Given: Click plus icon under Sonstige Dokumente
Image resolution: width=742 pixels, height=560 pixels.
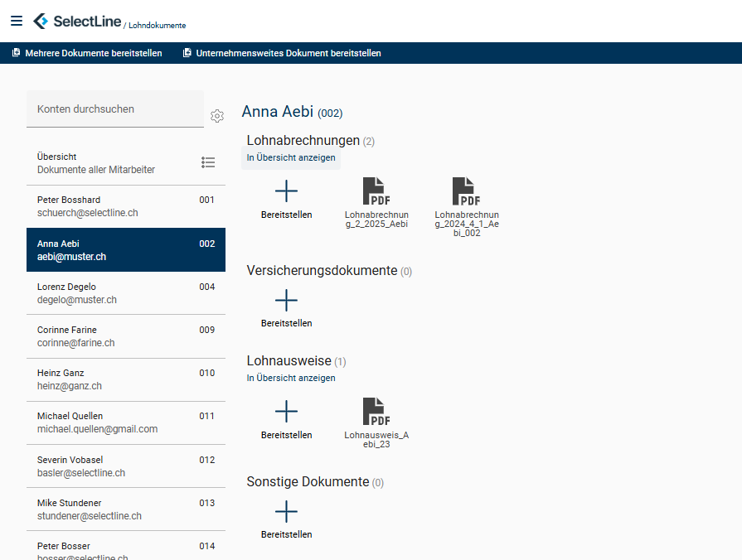Looking at the screenshot, I should [286, 511].
